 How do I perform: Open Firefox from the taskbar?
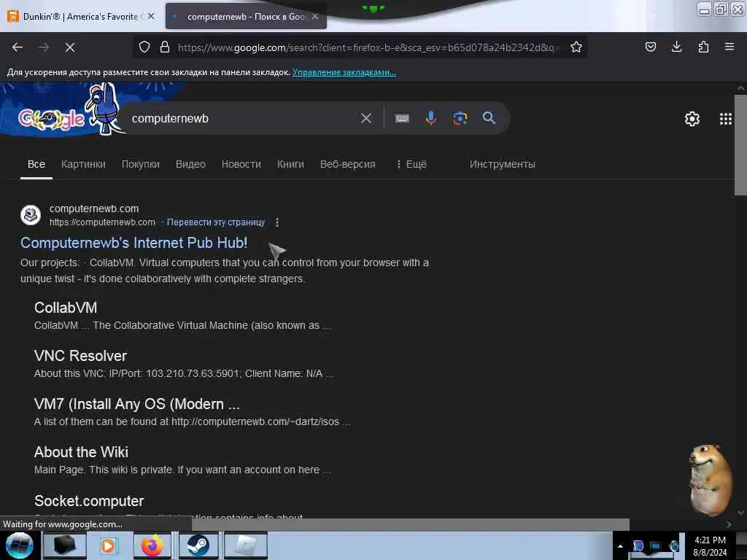(152, 545)
